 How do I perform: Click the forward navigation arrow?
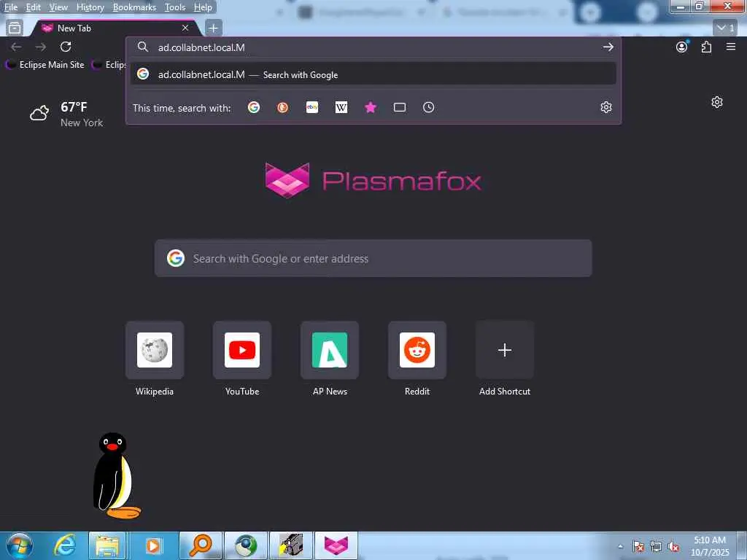(41, 47)
